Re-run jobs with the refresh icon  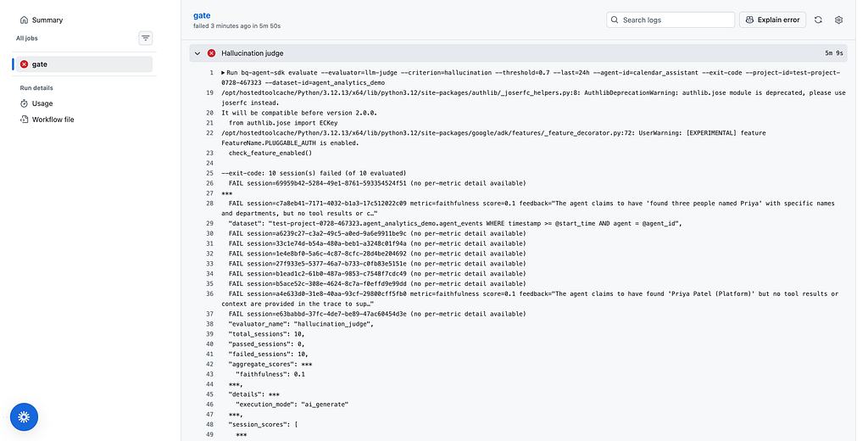[818, 20]
